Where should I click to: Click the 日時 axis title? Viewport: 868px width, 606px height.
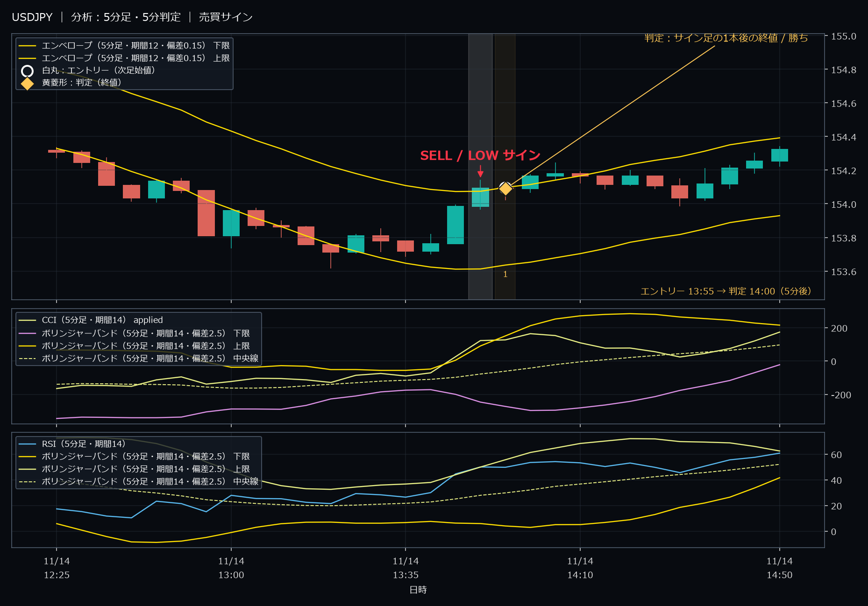tap(418, 590)
